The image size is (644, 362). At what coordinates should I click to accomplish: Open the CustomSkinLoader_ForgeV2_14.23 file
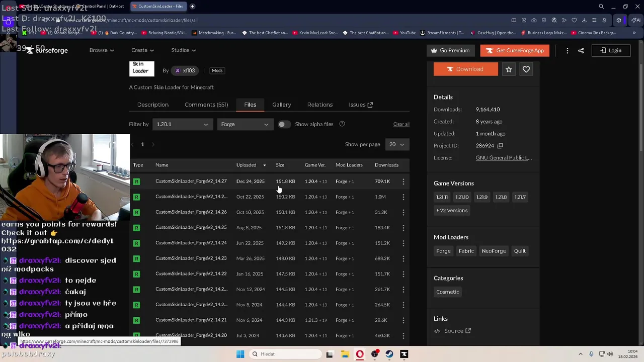191,258
